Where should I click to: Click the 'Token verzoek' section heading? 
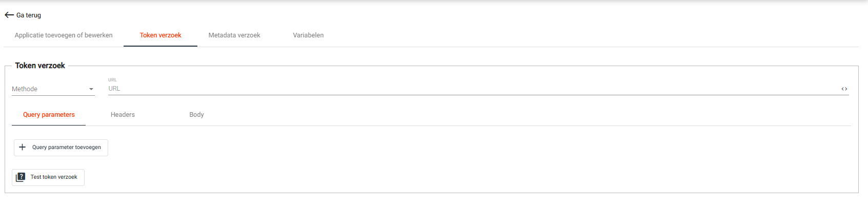[x=40, y=66]
